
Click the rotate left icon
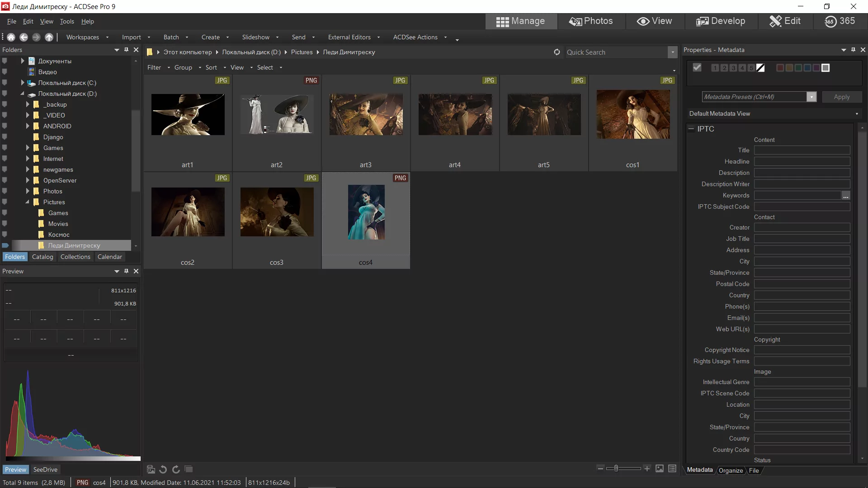click(x=163, y=469)
